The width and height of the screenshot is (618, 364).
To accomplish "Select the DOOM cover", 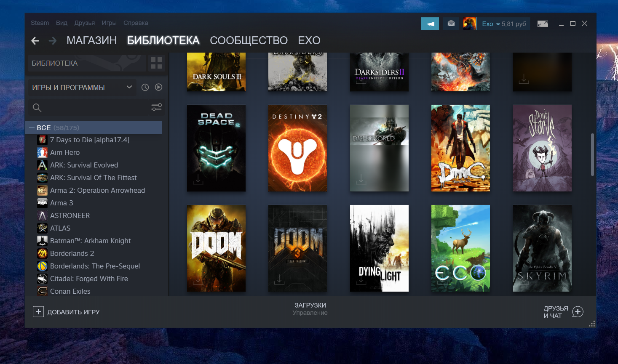I will pos(216,248).
